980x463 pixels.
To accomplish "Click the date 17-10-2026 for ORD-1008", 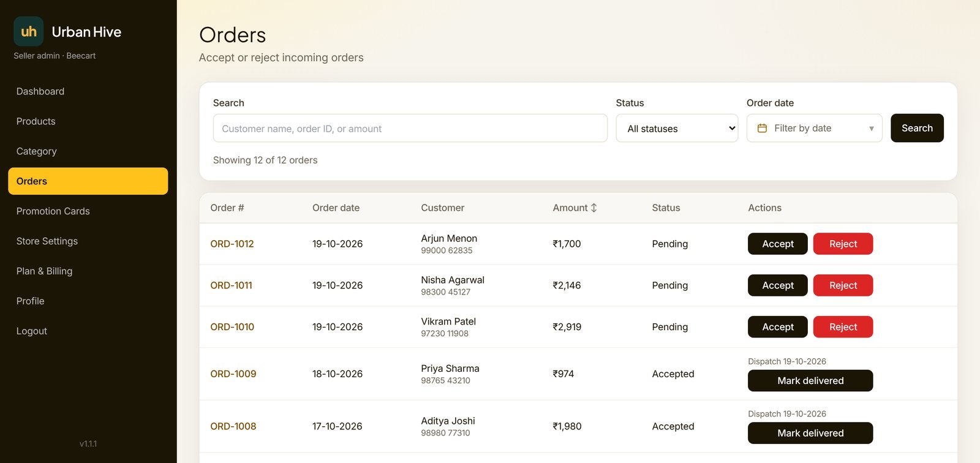I will pos(337,426).
